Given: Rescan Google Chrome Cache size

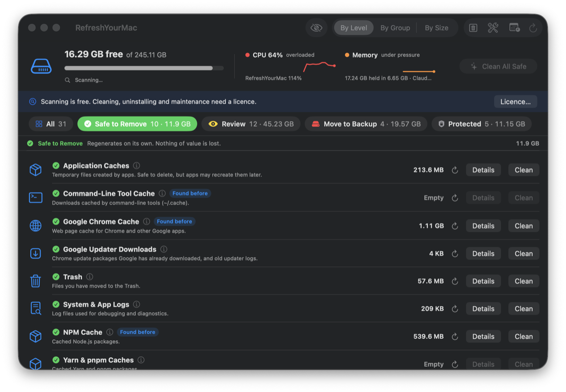Looking at the screenshot, I should coord(455,226).
